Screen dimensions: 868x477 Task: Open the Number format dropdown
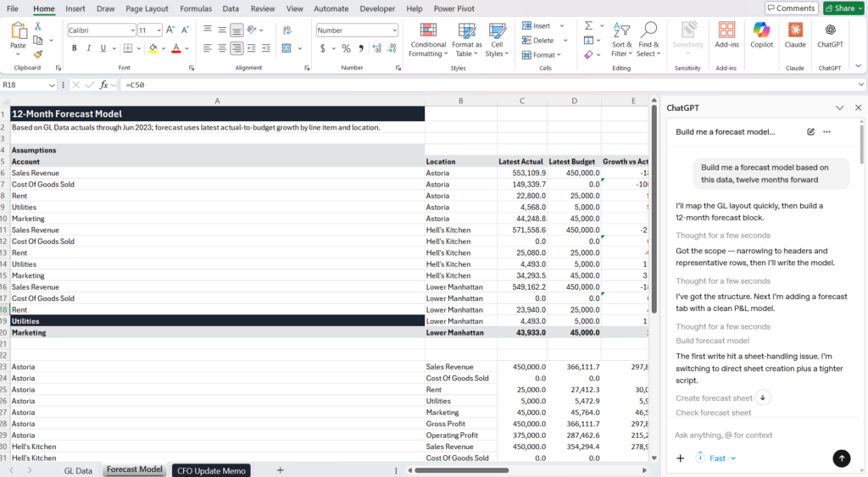click(x=394, y=31)
